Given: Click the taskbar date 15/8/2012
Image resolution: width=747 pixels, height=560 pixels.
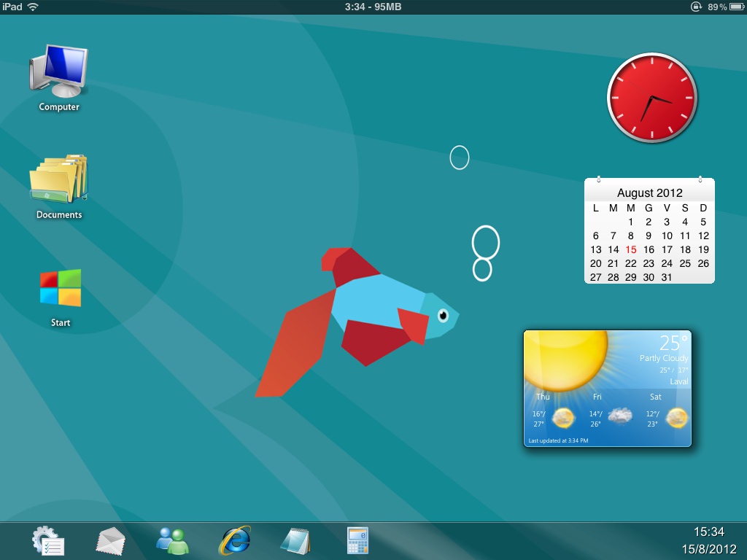Looking at the screenshot, I should coord(709,549).
